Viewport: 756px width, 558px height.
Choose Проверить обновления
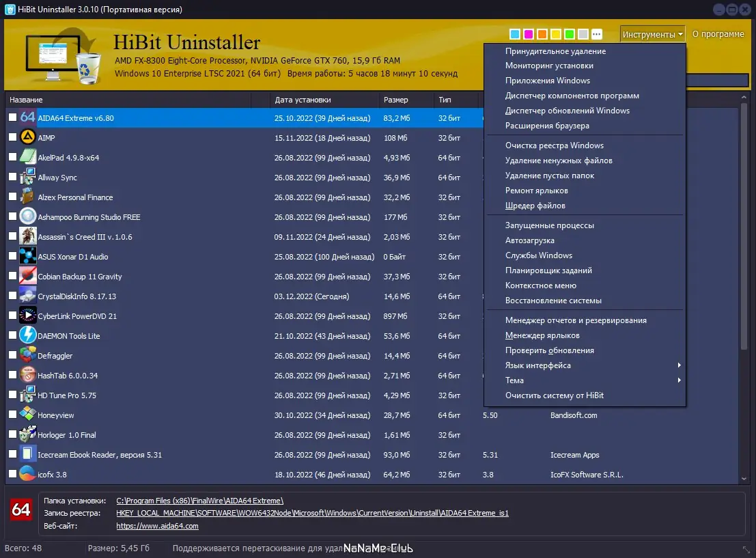585,350
